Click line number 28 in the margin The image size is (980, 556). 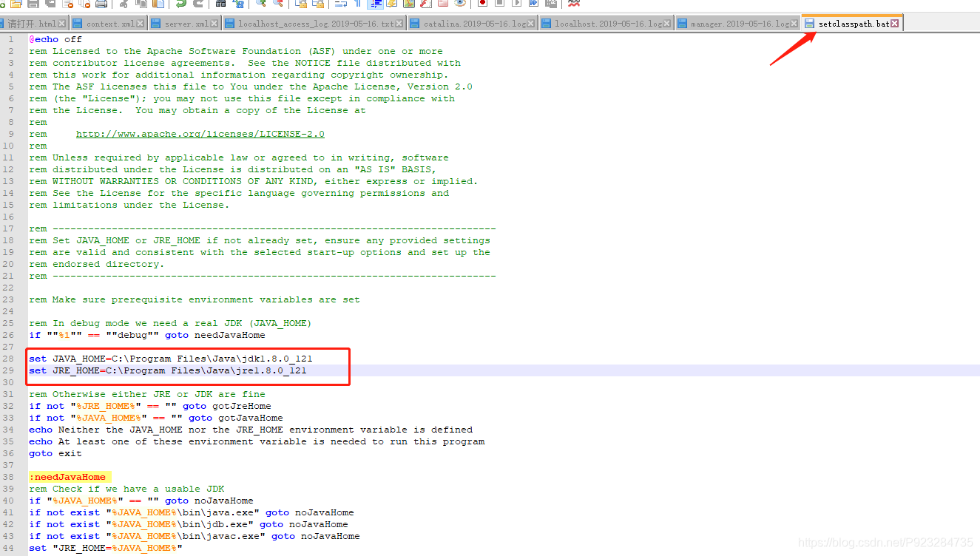point(9,359)
